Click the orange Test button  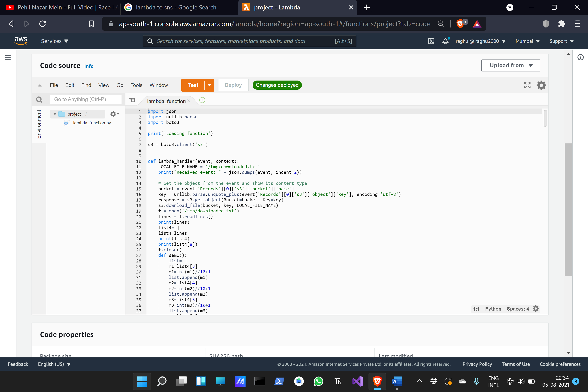(193, 85)
